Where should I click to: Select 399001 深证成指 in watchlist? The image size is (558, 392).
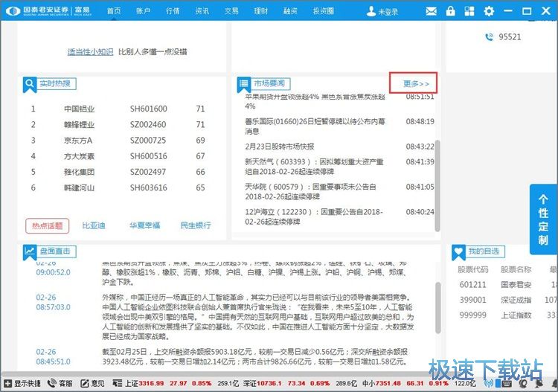tap(507, 300)
